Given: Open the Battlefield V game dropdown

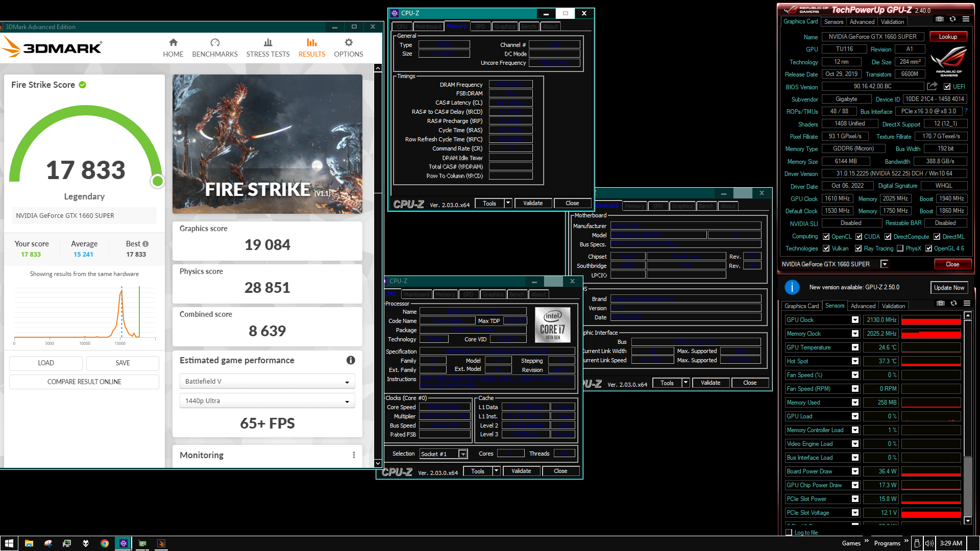Looking at the screenshot, I should 267,382.
